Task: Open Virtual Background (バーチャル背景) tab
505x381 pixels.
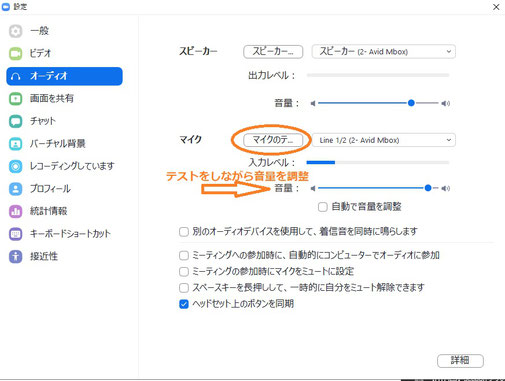Action: pos(64,144)
